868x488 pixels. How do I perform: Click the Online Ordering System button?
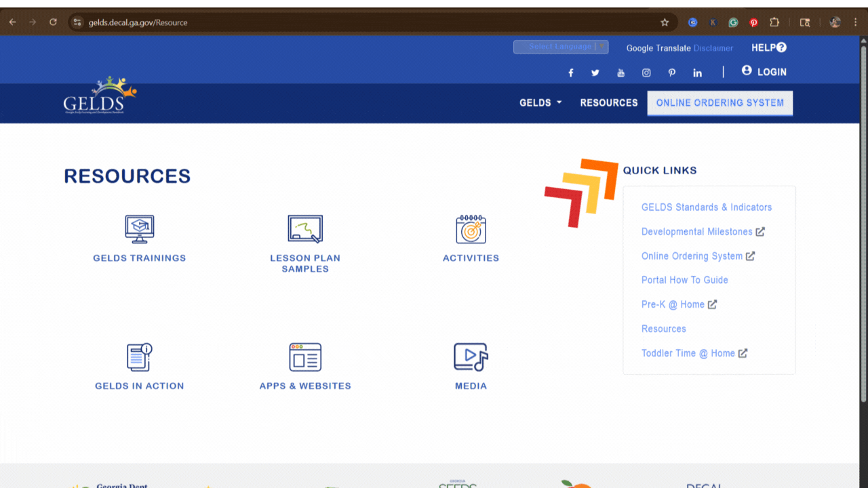pyautogui.click(x=719, y=103)
